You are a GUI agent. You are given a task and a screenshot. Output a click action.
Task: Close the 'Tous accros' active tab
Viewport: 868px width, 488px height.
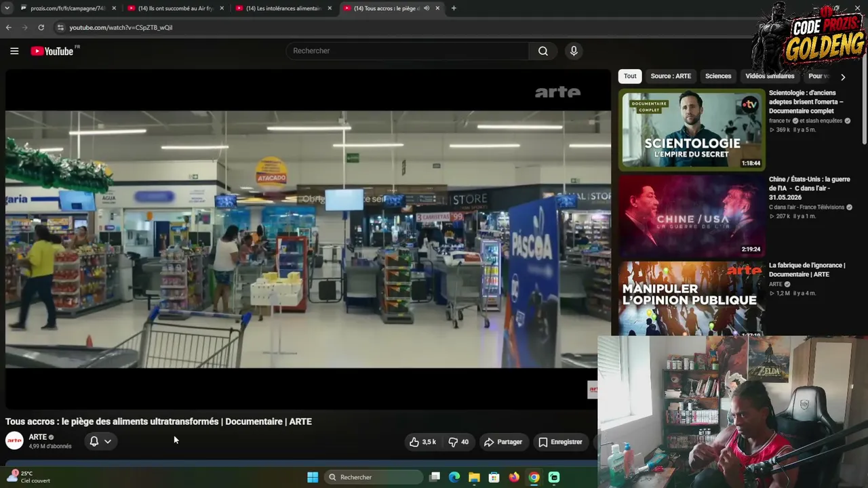(x=437, y=8)
